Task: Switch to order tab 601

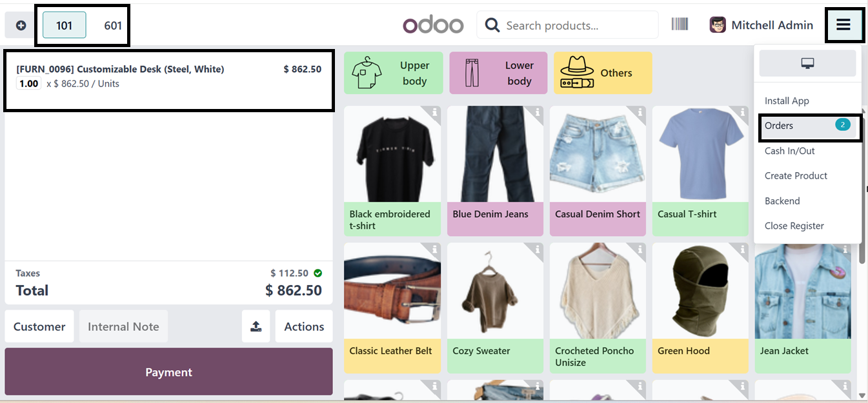Action: tap(113, 26)
